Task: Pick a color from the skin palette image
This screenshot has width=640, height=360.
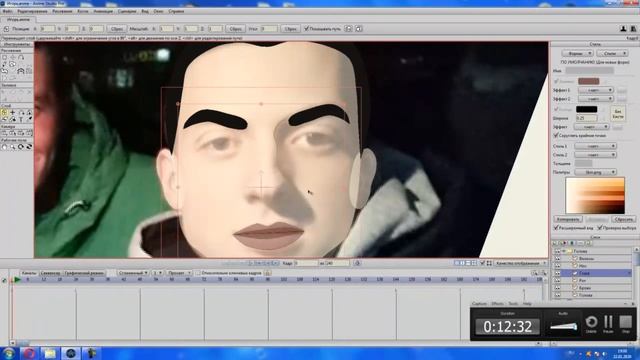Action: pos(595,196)
